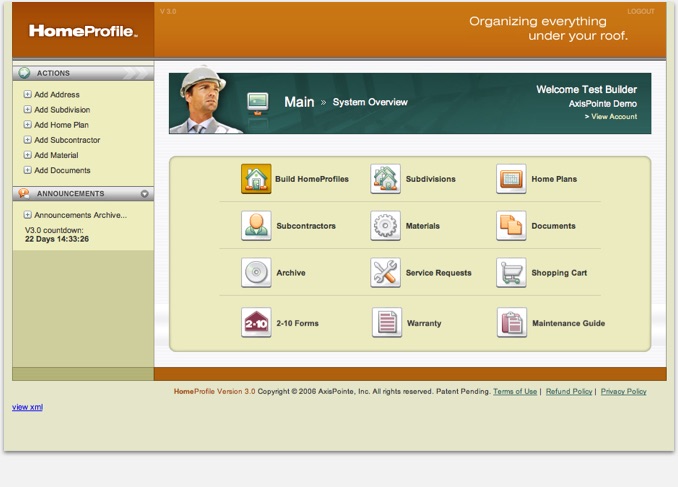Click the plus icon beside Add Home Plan

28,125
